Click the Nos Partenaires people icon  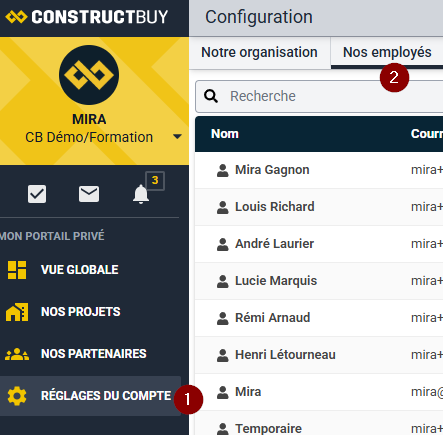(x=17, y=354)
